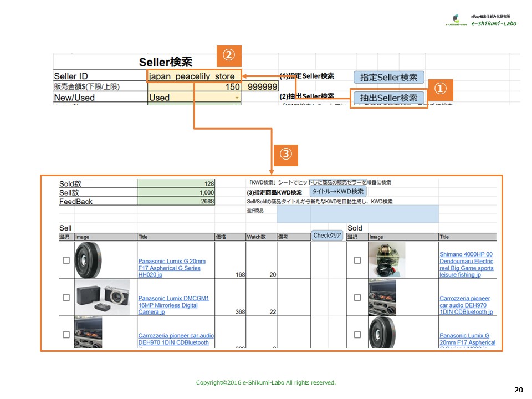Open Carrozzeria pioneer car audio Sold link

466,305
